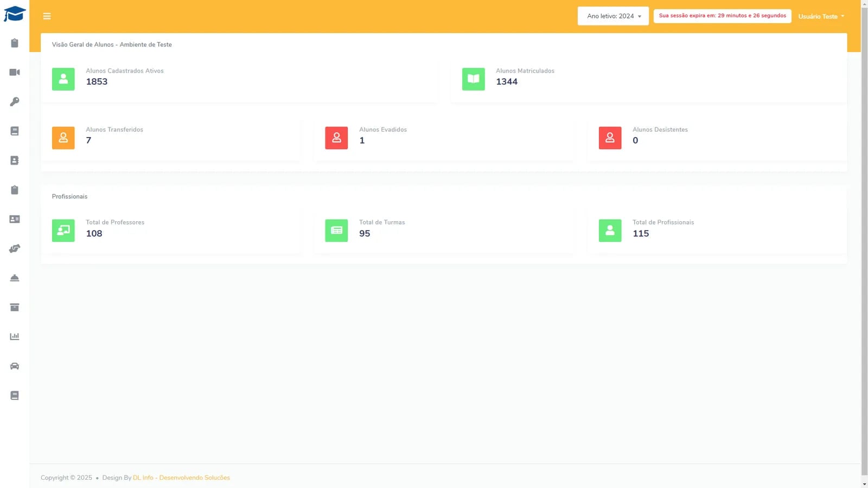
Task: Click the 115 professionals count
Action: click(x=641, y=234)
